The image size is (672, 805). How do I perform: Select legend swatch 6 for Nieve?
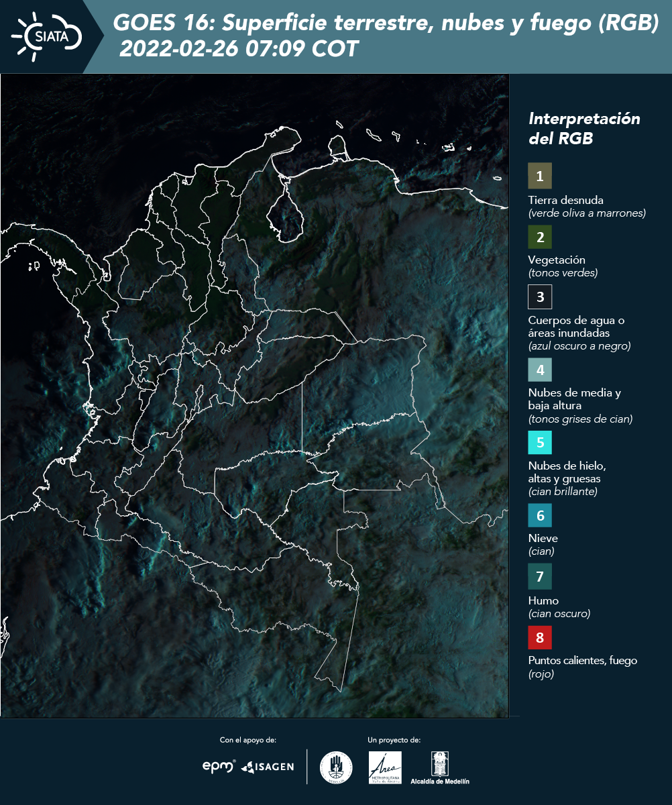click(x=540, y=516)
